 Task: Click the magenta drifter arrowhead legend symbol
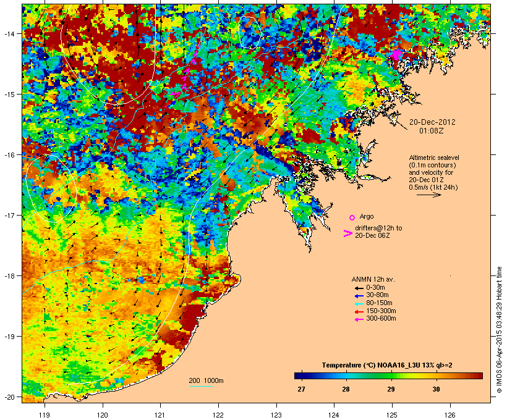tap(347, 233)
